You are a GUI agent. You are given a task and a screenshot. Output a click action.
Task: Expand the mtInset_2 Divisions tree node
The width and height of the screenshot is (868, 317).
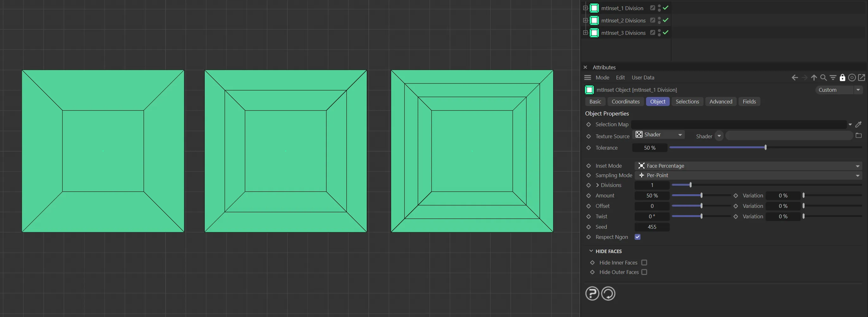tap(585, 21)
